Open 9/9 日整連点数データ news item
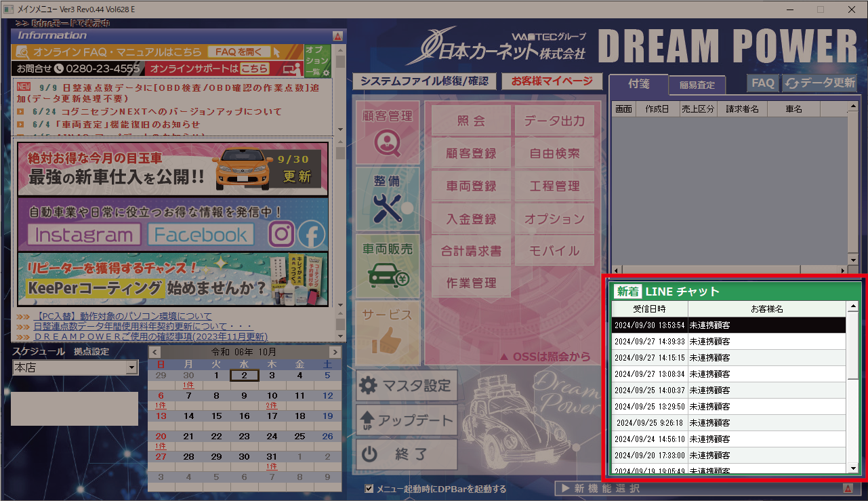This screenshot has width=868, height=501. tap(168, 92)
